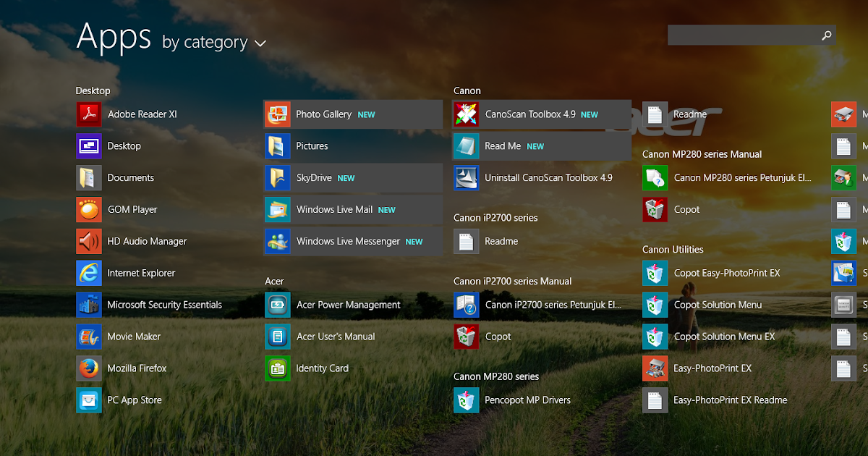Image resolution: width=868 pixels, height=456 pixels.
Task: Open Canon iP2700 series Petunjuk manual icon
Action: pos(467,305)
